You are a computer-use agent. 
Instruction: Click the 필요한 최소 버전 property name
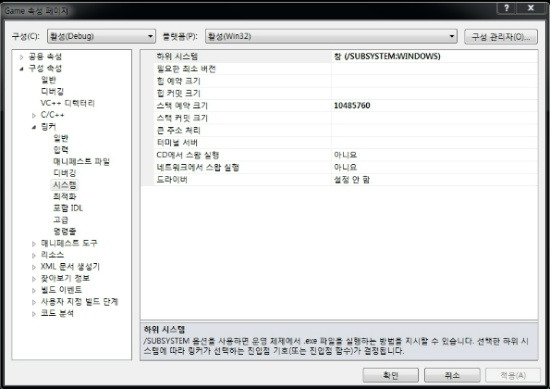click(186, 69)
